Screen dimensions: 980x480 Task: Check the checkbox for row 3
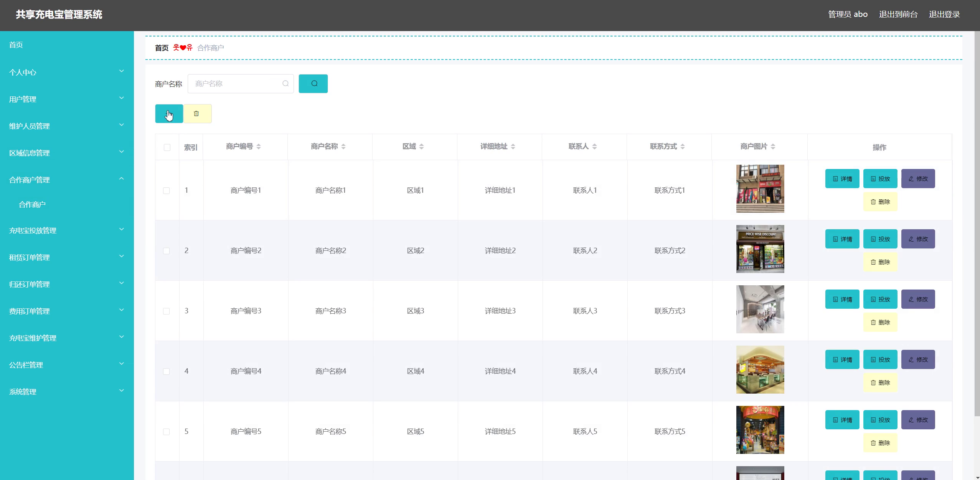(166, 311)
